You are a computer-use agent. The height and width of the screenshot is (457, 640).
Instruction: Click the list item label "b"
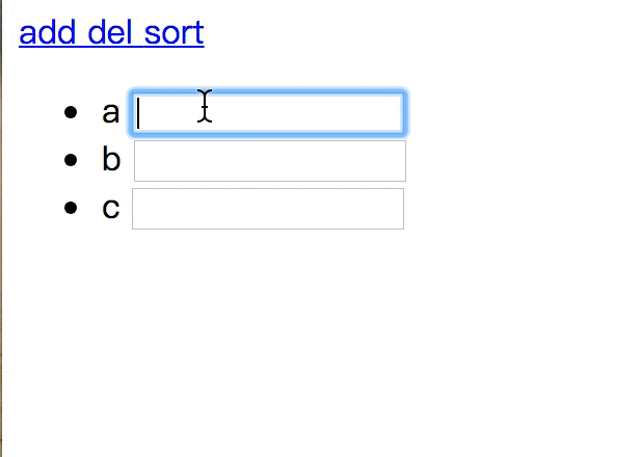click(111, 160)
